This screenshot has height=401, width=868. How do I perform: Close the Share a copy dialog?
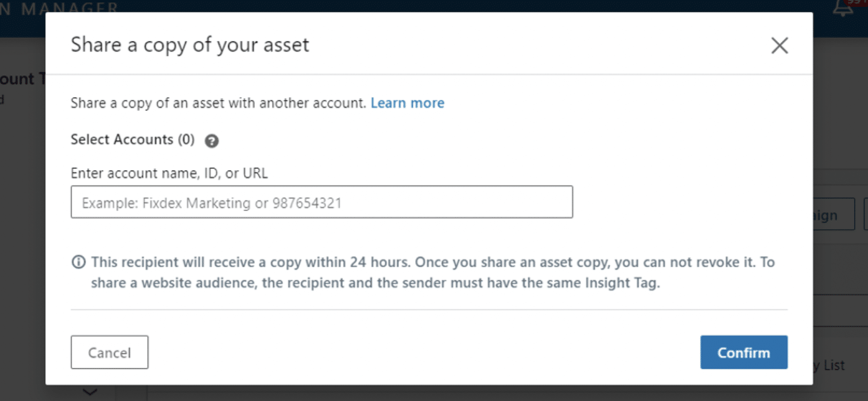click(779, 45)
